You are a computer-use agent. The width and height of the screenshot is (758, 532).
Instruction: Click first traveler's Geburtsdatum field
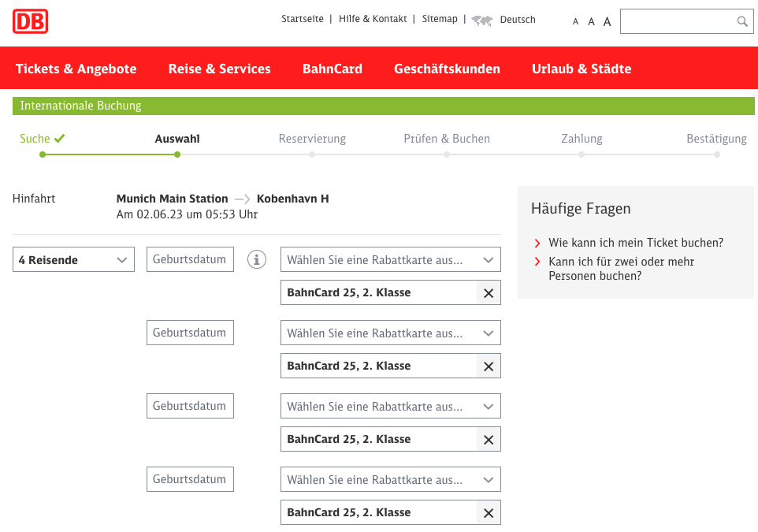tap(190, 259)
